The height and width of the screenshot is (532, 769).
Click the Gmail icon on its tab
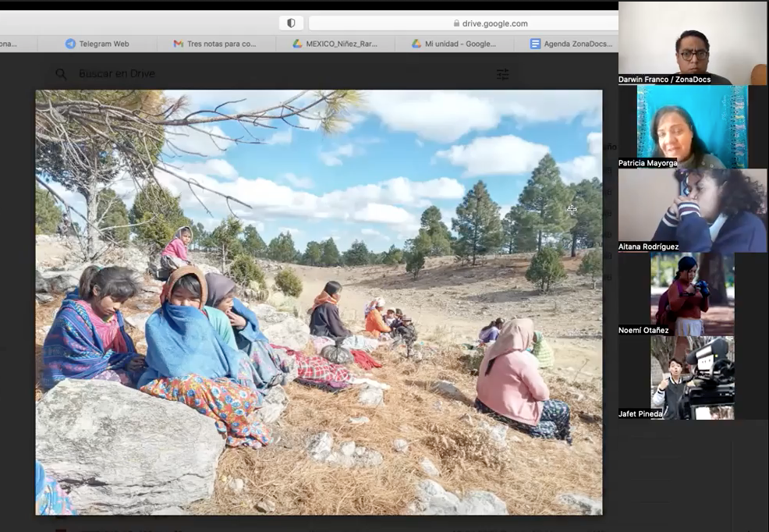179,44
